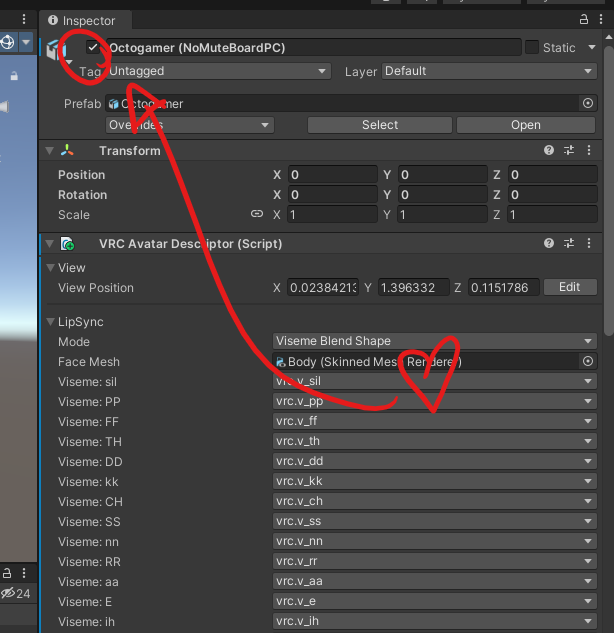Toggle the Inspector lock icon

tap(584, 19)
